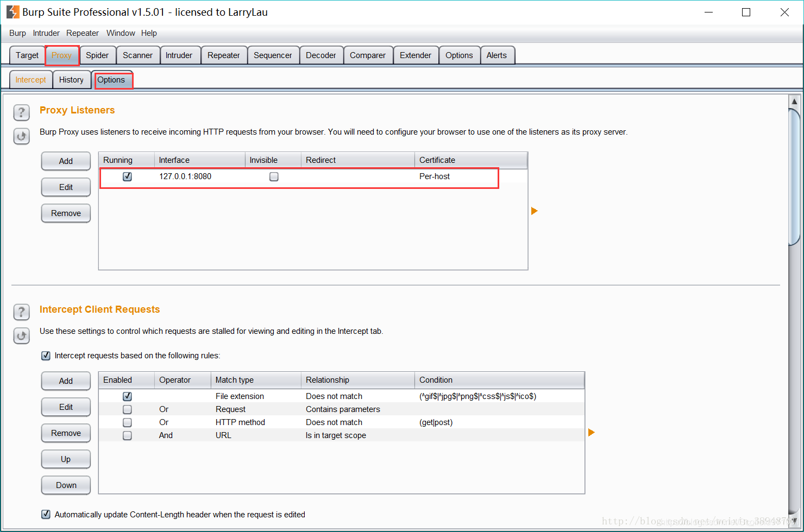804x532 pixels.
Task: Switch to the Extender tab
Action: point(416,55)
